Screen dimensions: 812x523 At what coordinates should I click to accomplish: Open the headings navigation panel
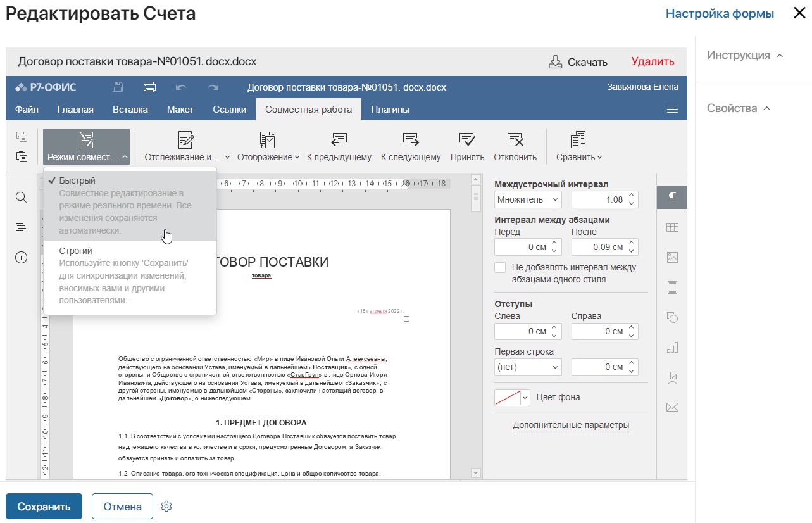[21, 227]
